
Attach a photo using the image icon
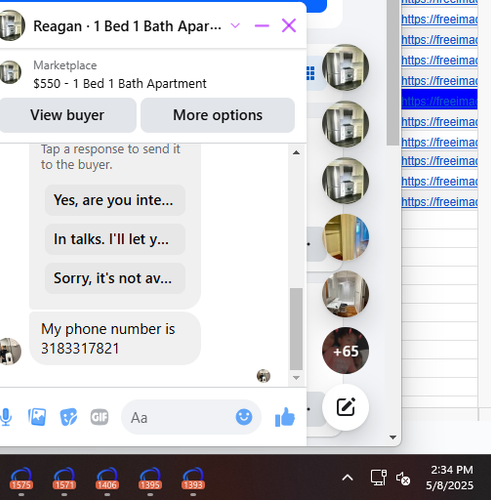tap(37, 417)
